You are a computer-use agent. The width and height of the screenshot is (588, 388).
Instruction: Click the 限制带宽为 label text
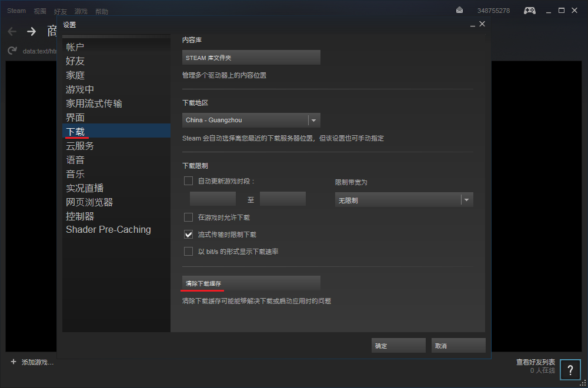click(x=351, y=183)
